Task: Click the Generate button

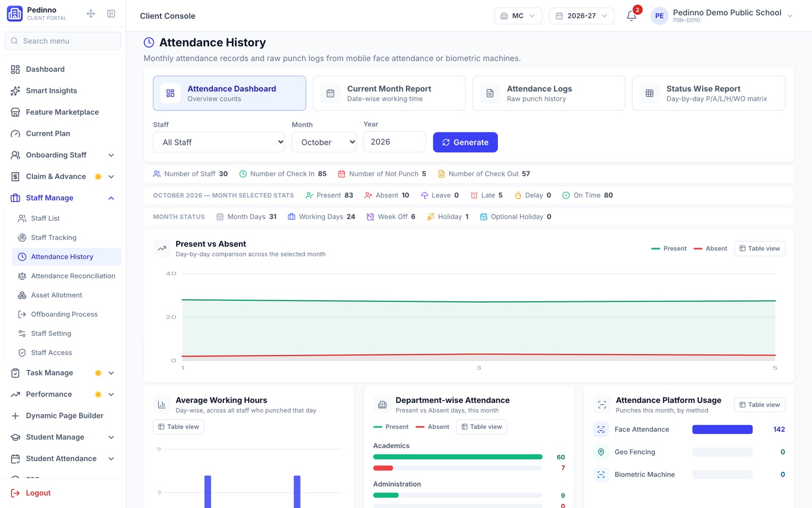Action: (x=465, y=142)
